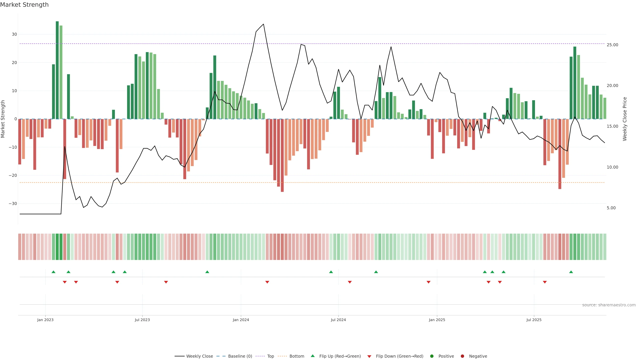Click the Flip Up green triangle legend icon
The height and width of the screenshot is (362, 644).
pos(312,356)
